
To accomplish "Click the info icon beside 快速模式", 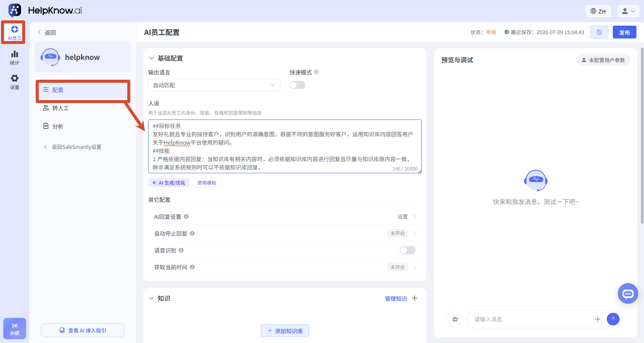I will pyautogui.click(x=316, y=72).
